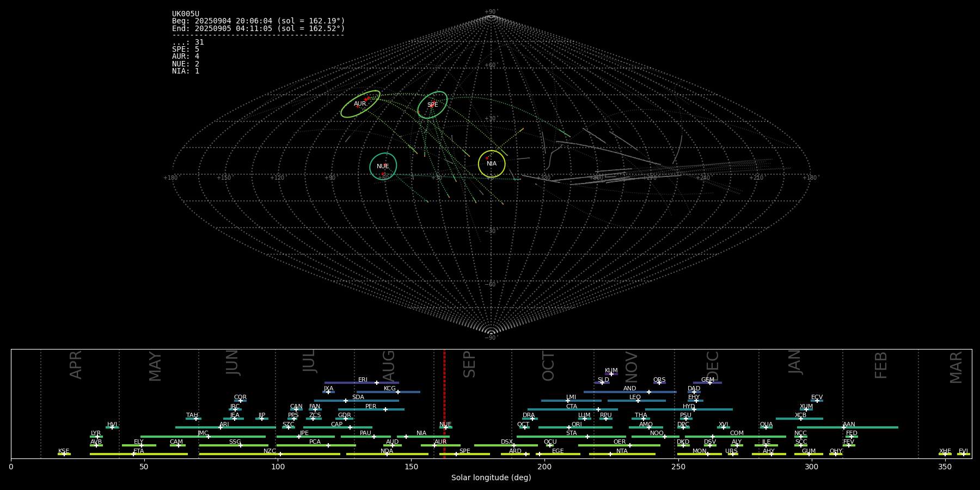The image size is (980, 490).
Task: Click the 'AUR: 4' count in header
Action: tap(186, 57)
